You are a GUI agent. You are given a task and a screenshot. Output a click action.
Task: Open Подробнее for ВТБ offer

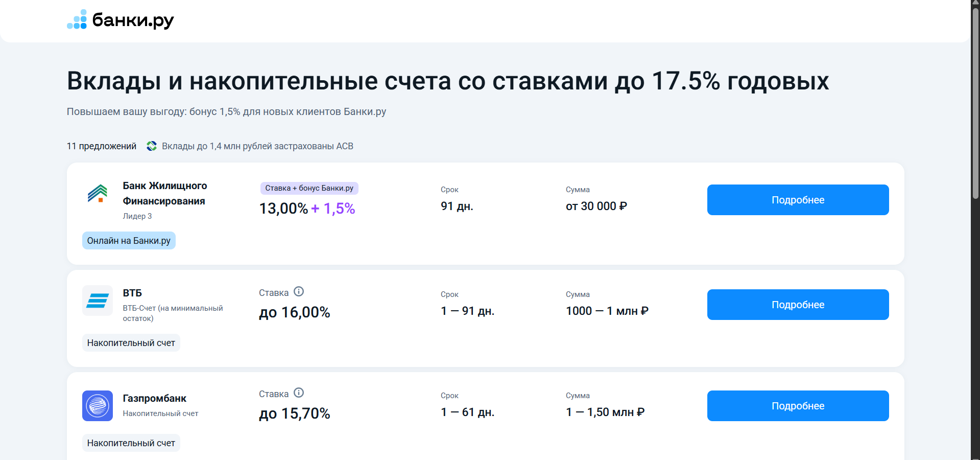coord(798,305)
